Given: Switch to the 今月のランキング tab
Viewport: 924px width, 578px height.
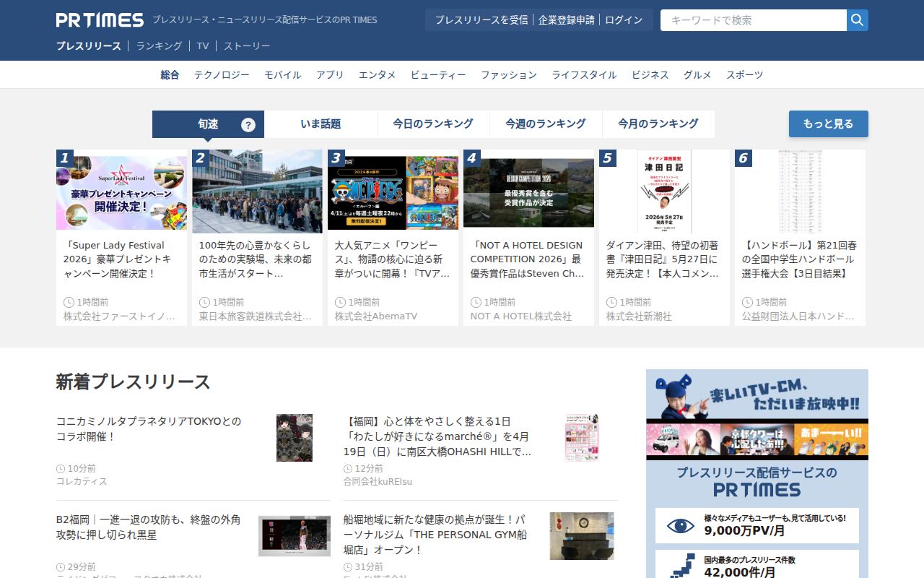Looking at the screenshot, I should [x=658, y=124].
